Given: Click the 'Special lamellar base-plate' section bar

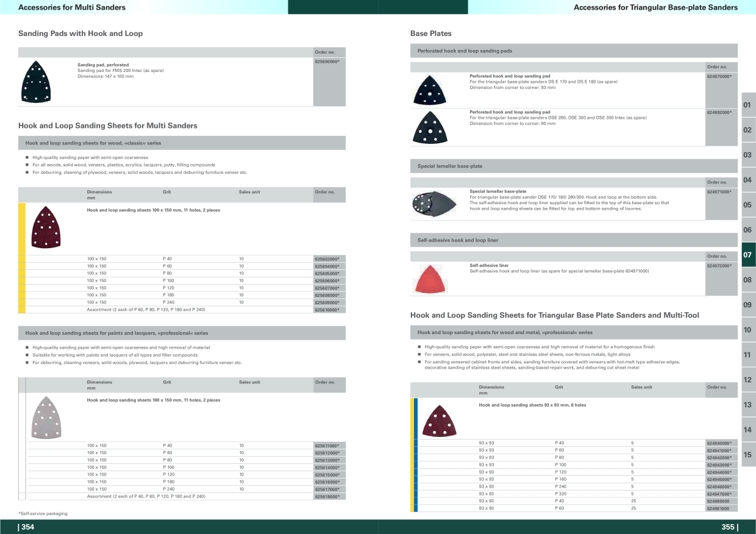Looking at the screenshot, I should (574, 166).
